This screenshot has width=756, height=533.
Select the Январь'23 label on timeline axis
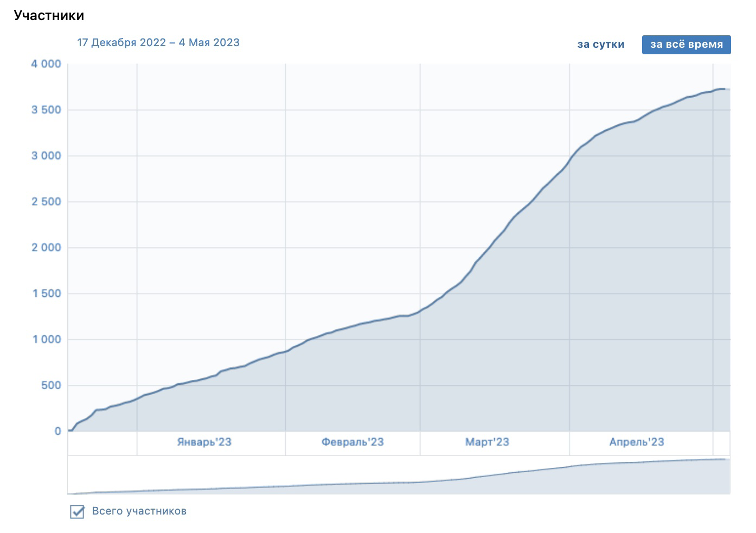tap(204, 442)
